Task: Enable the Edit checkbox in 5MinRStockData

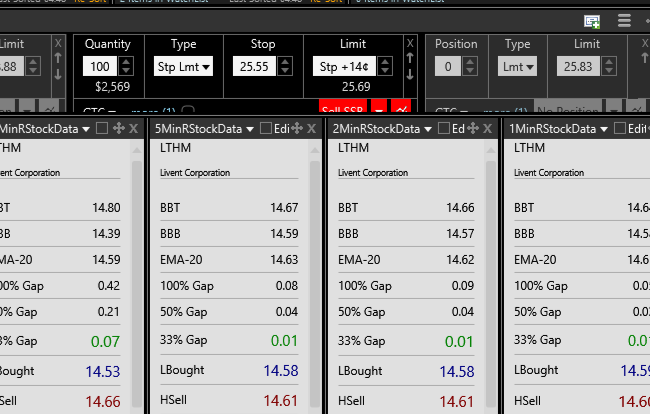Action: click(x=266, y=128)
